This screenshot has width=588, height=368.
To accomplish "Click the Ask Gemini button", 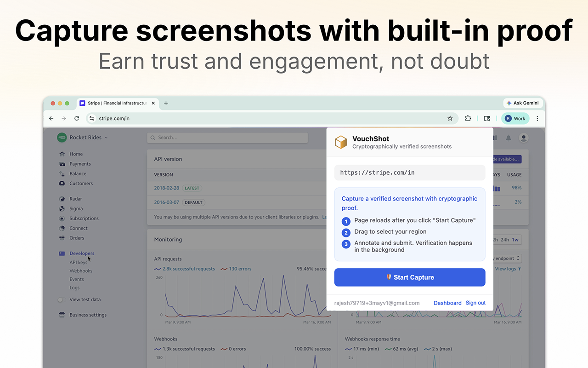I will point(523,103).
